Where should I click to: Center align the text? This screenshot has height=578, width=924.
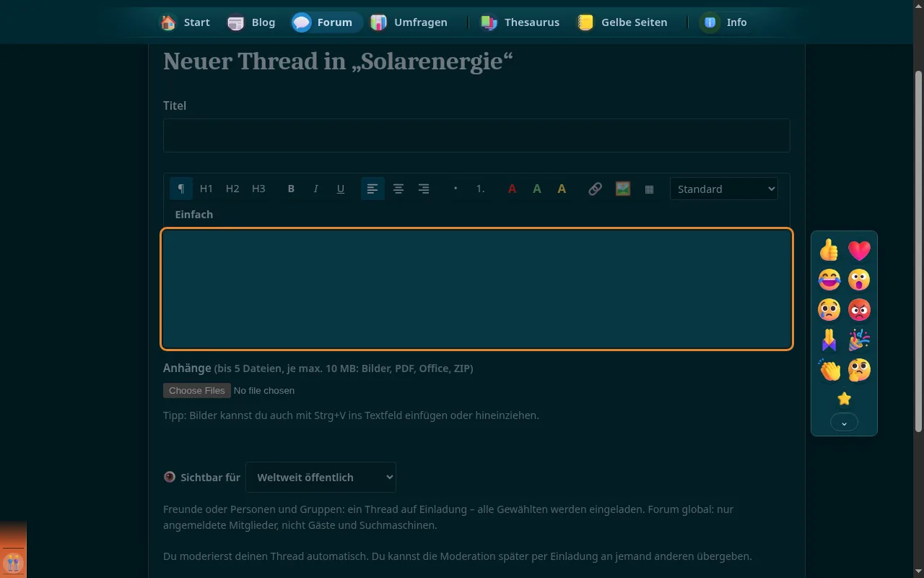click(x=398, y=189)
